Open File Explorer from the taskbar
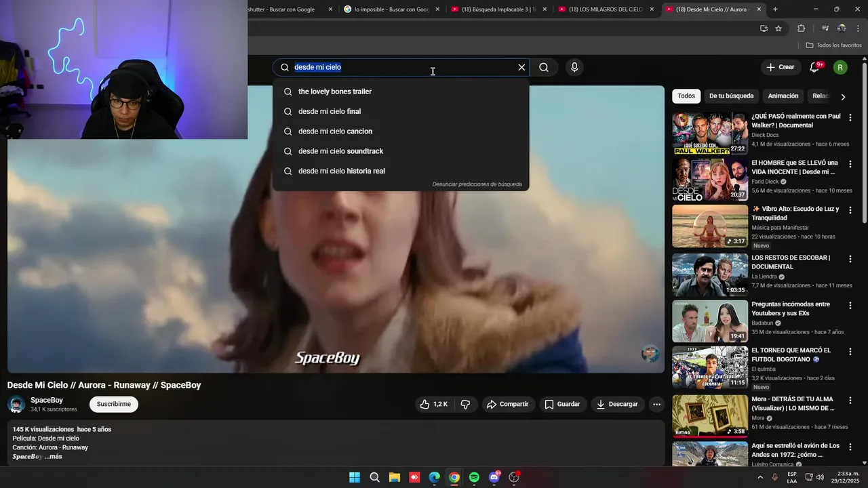 pos(394,477)
